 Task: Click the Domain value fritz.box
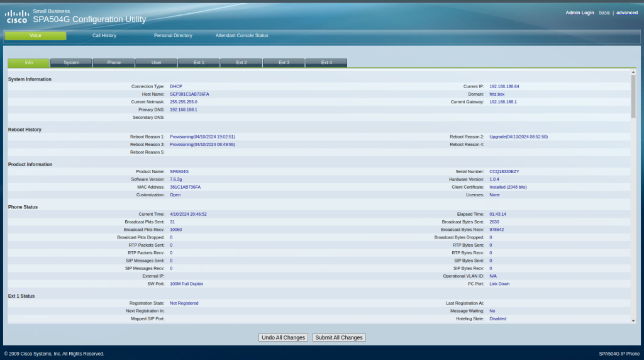coord(497,94)
